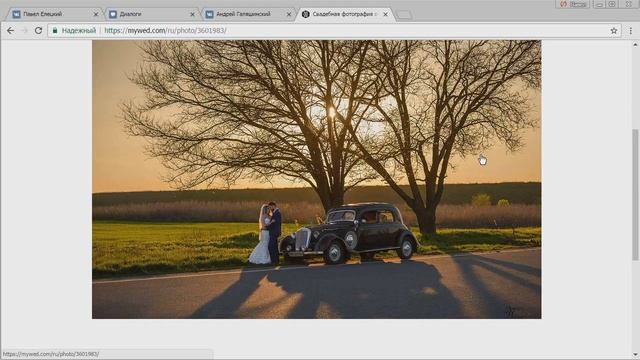This screenshot has height=360, width=640.
Task: Click the browser forward arrow
Action: [24, 31]
